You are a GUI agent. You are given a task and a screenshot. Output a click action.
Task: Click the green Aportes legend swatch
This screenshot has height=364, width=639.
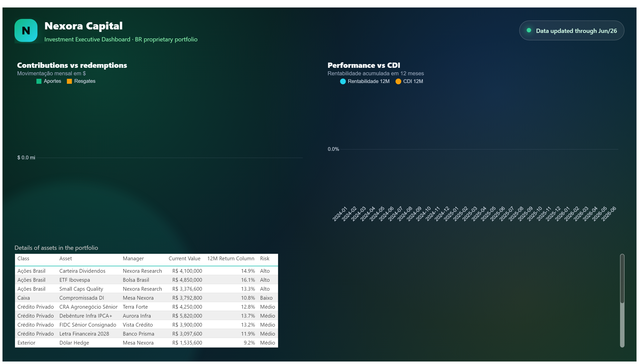(x=39, y=81)
